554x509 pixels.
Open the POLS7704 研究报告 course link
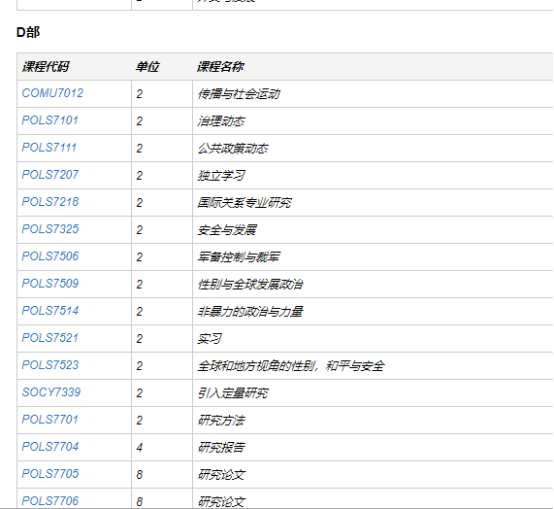click(50, 447)
